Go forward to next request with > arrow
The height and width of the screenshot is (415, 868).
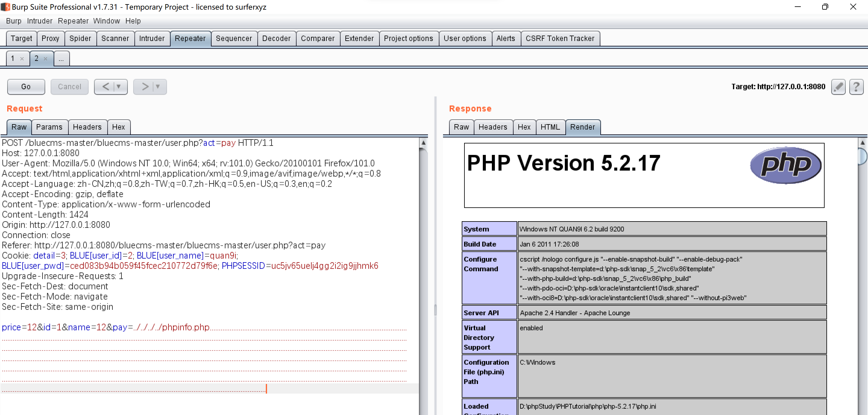click(x=145, y=87)
